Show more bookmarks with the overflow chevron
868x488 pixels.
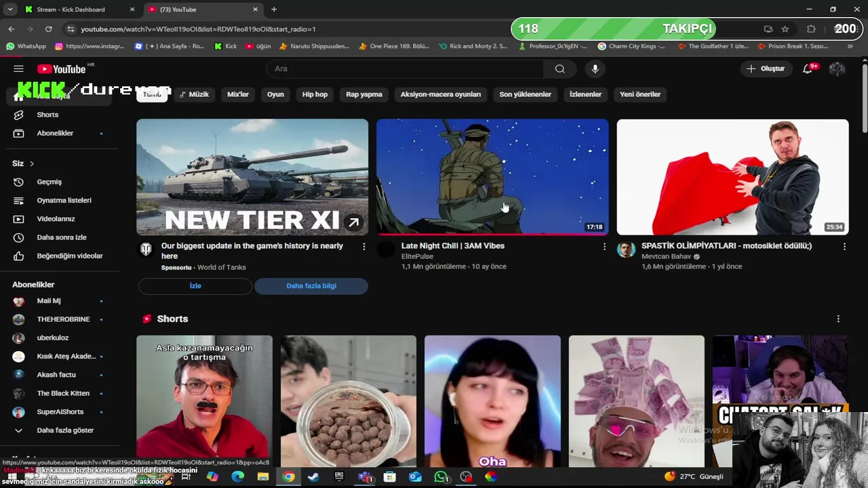(x=850, y=46)
